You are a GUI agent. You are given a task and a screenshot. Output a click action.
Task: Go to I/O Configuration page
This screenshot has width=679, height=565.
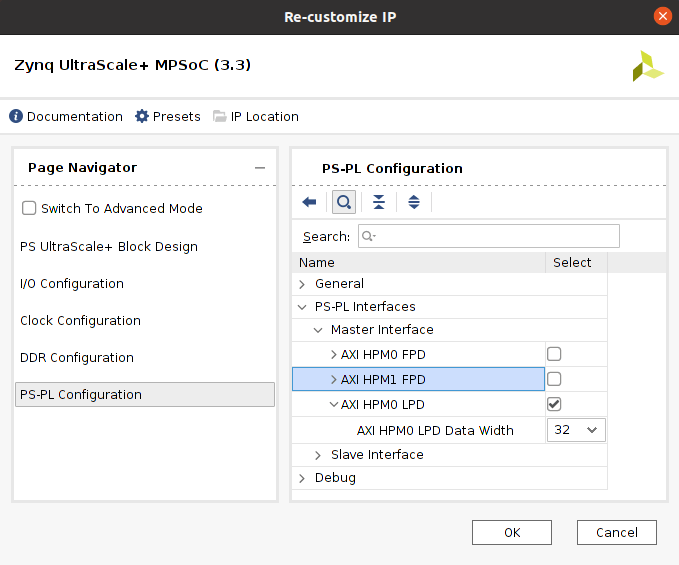click(72, 284)
